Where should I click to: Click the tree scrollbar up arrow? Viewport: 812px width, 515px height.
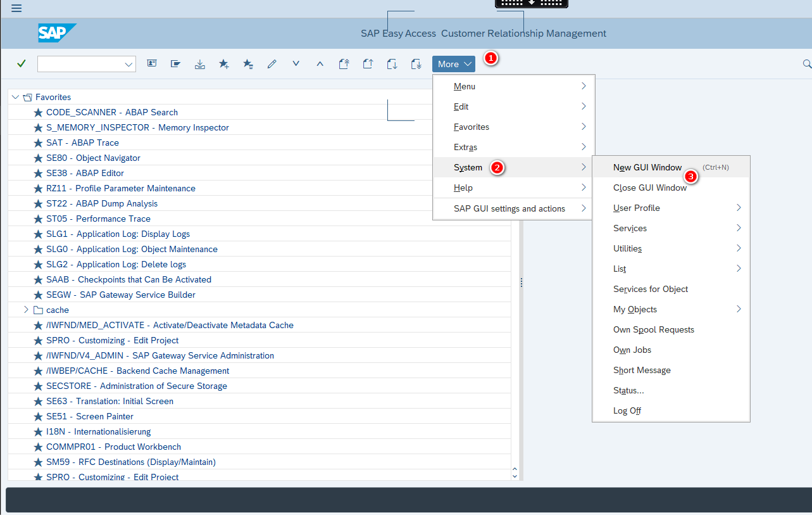pyautogui.click(x=515, y=468)
